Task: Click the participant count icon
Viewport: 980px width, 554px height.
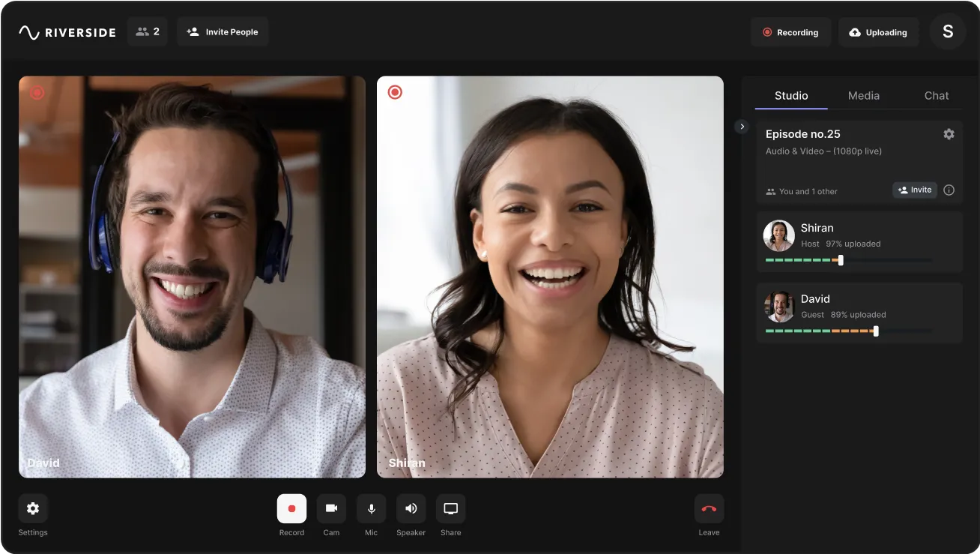Action: click(147, 31)
